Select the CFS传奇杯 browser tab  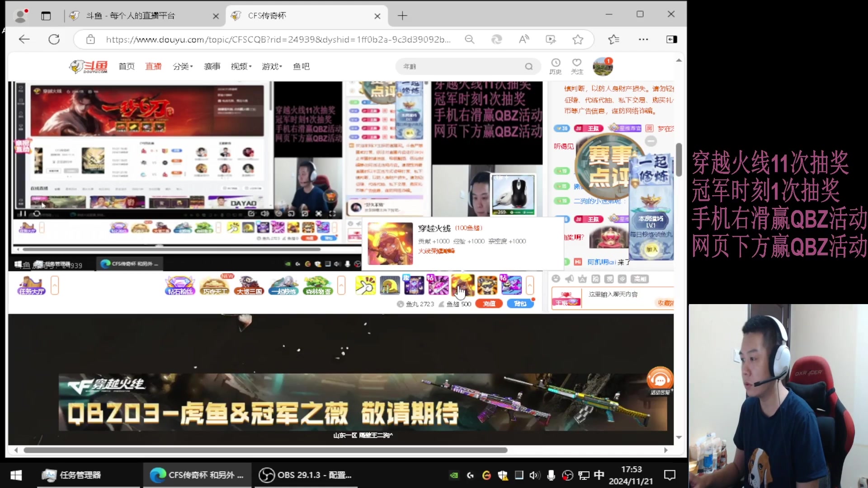[307, 16]
